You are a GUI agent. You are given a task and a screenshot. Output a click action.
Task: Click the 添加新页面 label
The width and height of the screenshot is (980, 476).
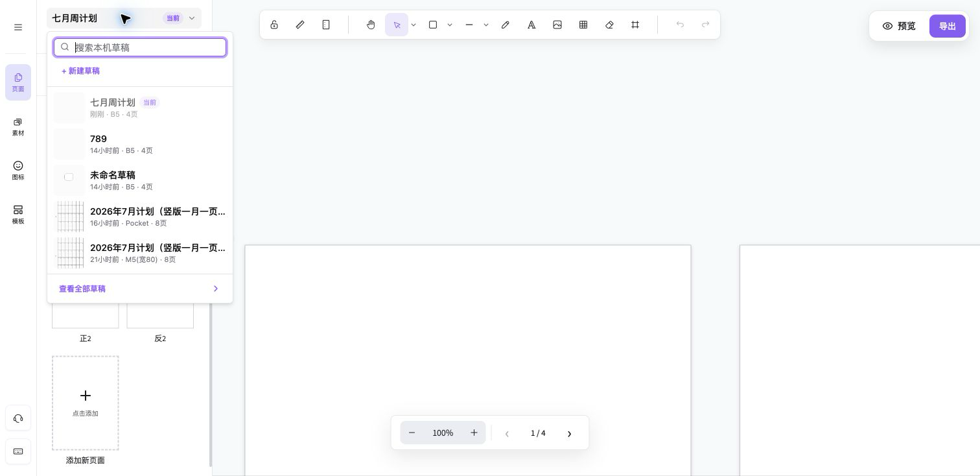click(x=86, y=460)
